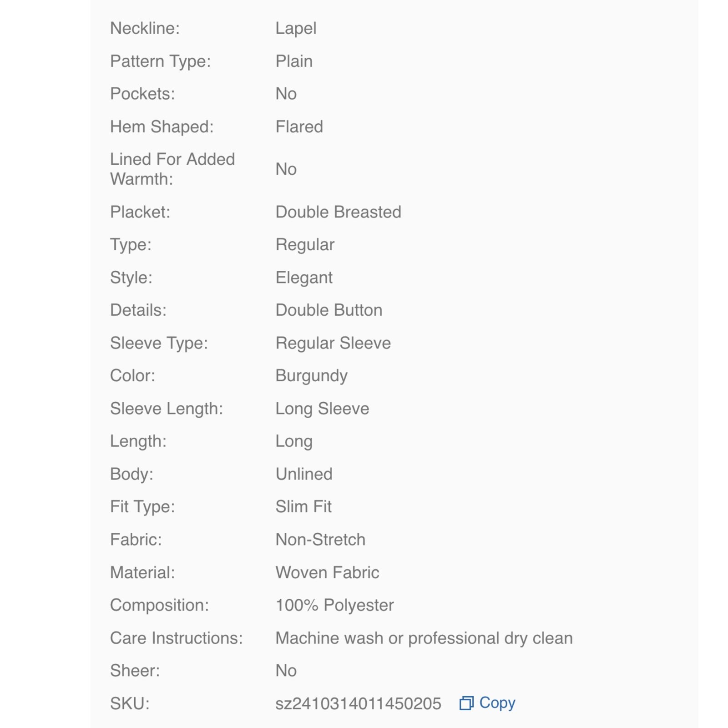Viewport: 728px width, 728px height.
Task: Click the Burgundy color value
Action: coord(311,376)
